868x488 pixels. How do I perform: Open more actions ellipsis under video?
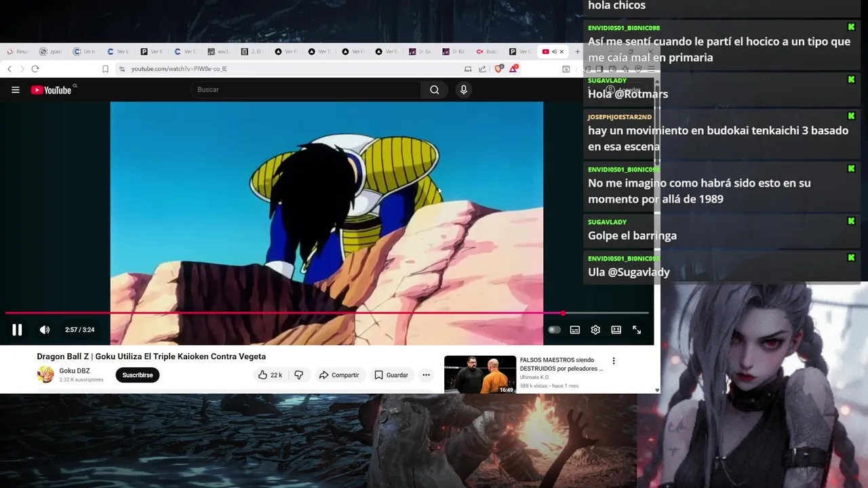[426, 375]
